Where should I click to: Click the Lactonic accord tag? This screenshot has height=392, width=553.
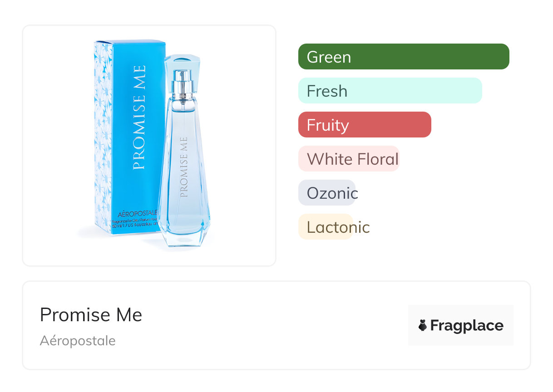tap(326, 227)
